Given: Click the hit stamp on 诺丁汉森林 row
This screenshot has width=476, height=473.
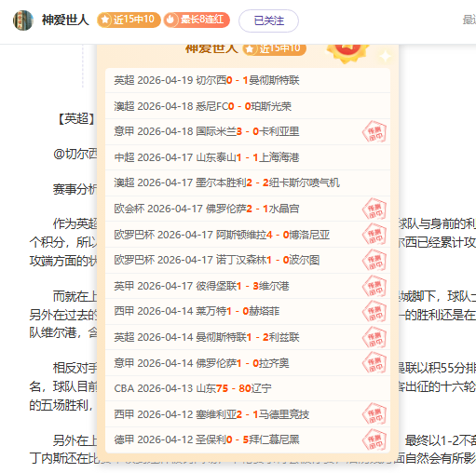Looking at the screenshot, I should [x=374, y=261].
